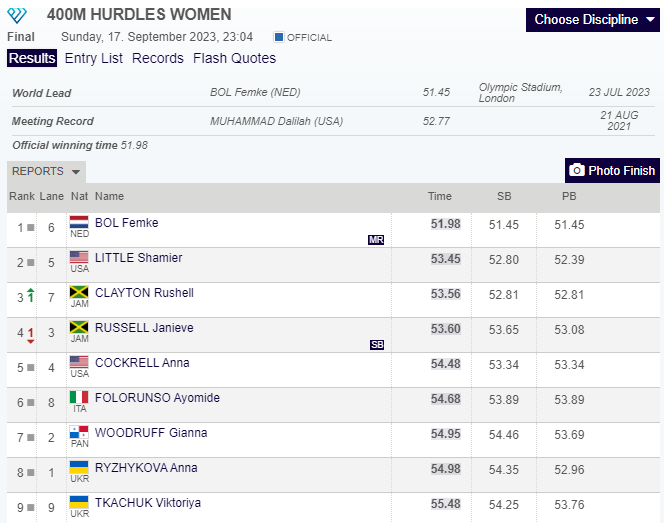The image size is (664, 523).
Task: Click the green up arrow at rank 3
Action: [30, 294]
